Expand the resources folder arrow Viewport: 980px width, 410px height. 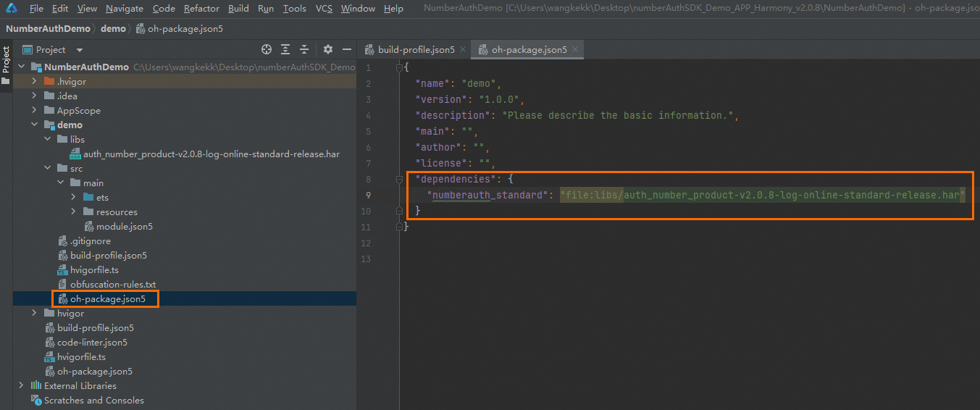point(73,212)
